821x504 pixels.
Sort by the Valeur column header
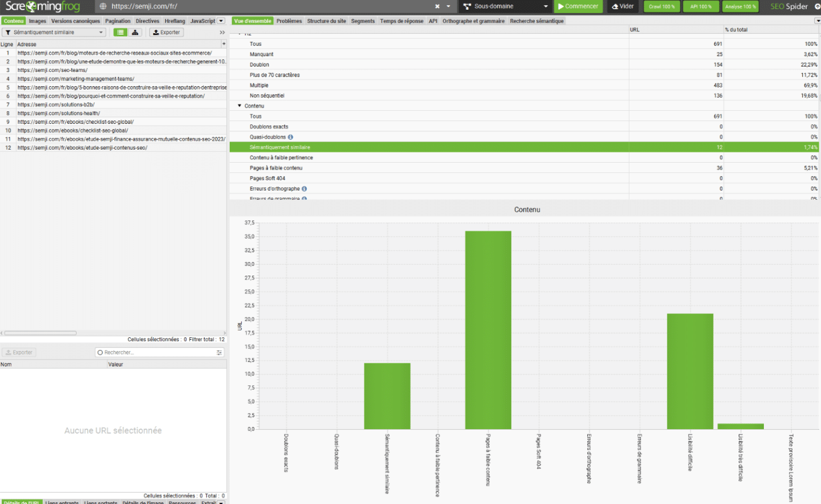[x=167, y=364]
